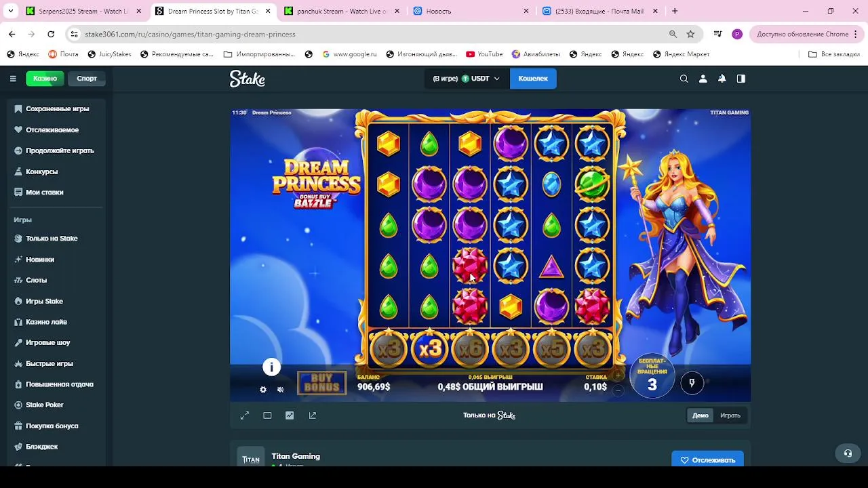Open live support headset button

coord(848,453)
